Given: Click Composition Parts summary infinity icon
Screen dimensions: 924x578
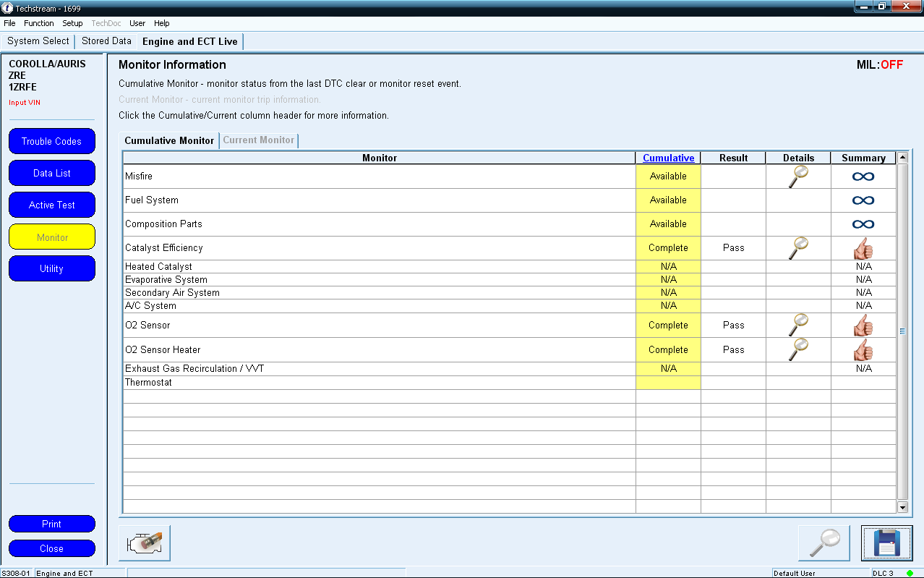Looking at the screenshot, I should click(x=863, y=224).
